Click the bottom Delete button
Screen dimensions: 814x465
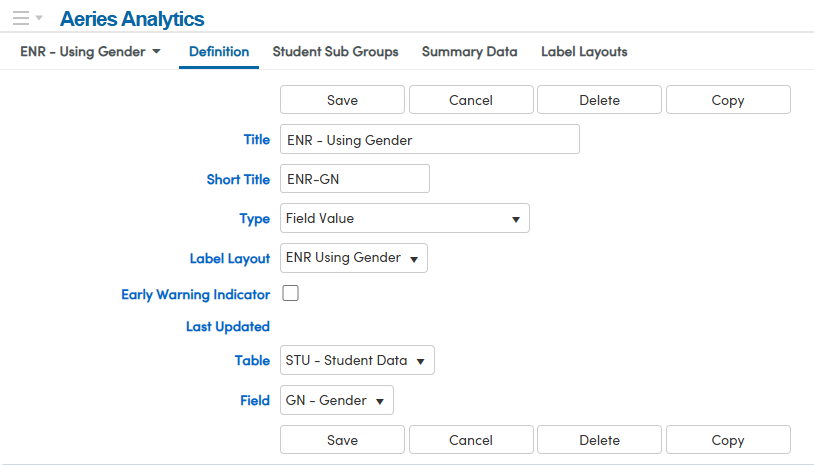[x=599, y=440]
